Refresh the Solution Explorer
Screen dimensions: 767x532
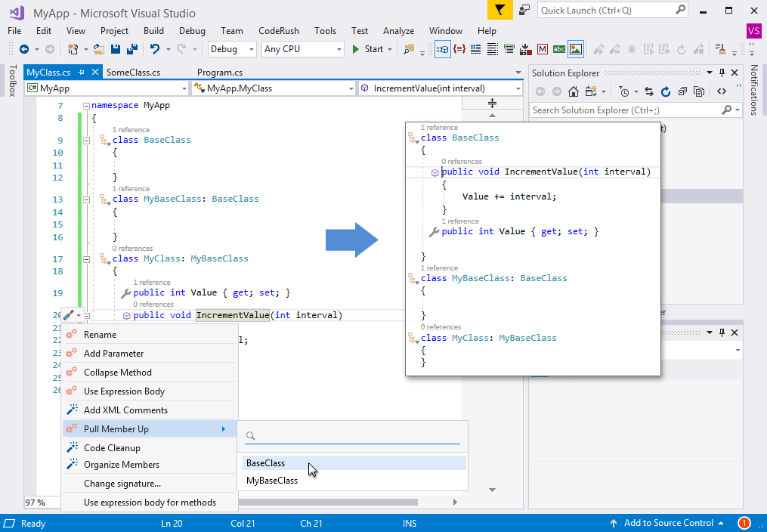tap(665, 91)
